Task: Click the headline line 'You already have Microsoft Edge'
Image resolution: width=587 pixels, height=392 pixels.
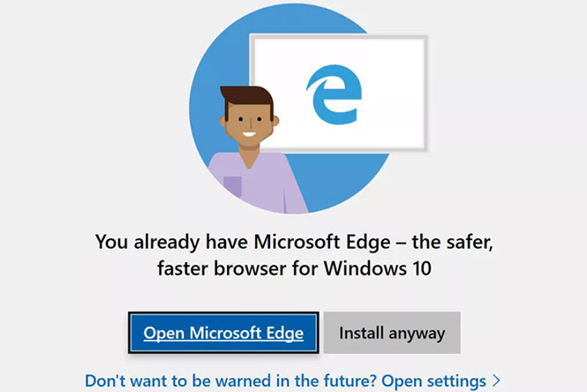Action: tap(243, 242)
